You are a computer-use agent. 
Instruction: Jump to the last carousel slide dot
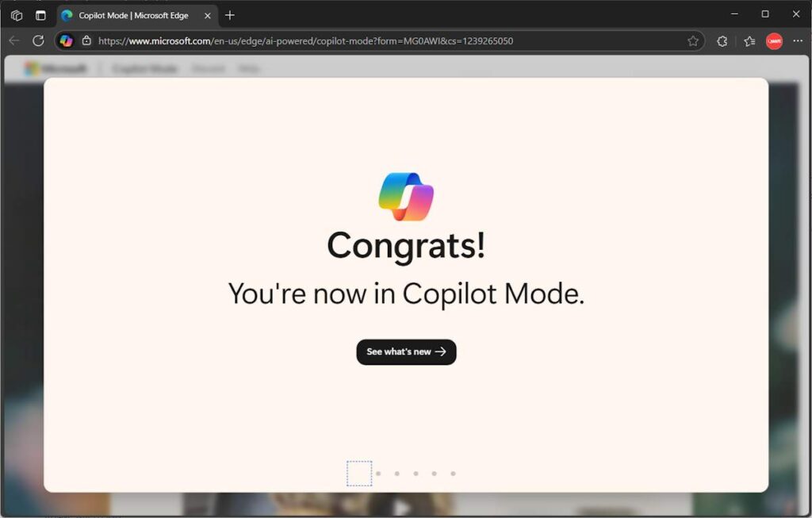453,474
